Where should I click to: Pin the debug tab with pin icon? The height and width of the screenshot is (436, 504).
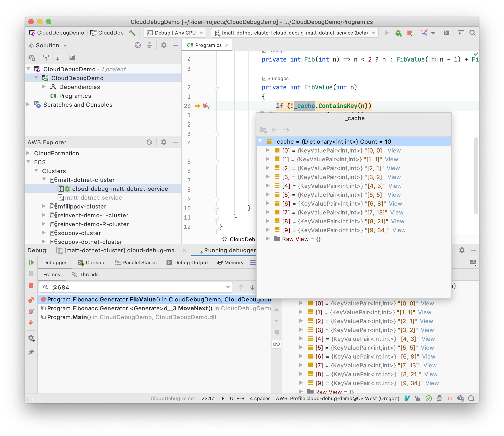click(x=31, y=352)
